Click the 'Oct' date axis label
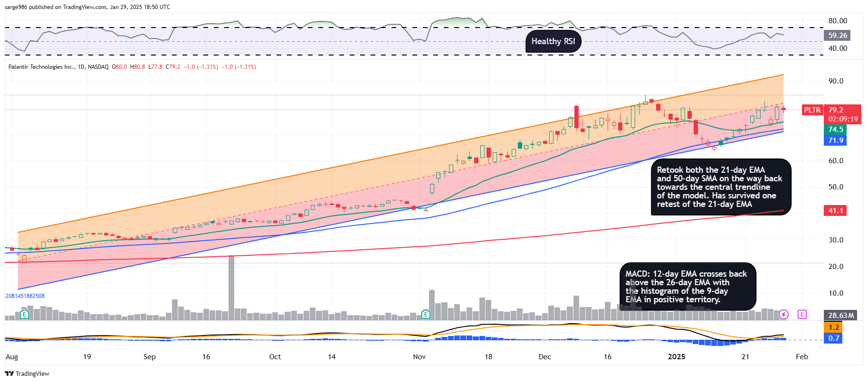 (x=275, y=357)
